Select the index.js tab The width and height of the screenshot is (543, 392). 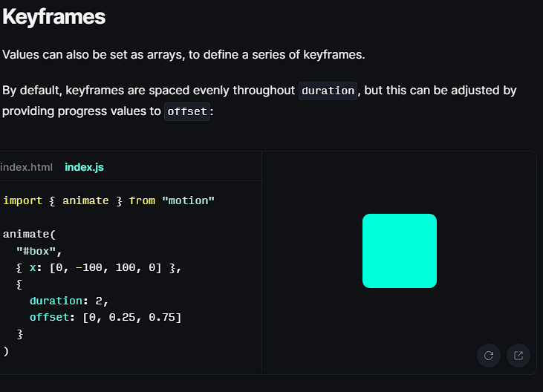click(x=84, y=167)
